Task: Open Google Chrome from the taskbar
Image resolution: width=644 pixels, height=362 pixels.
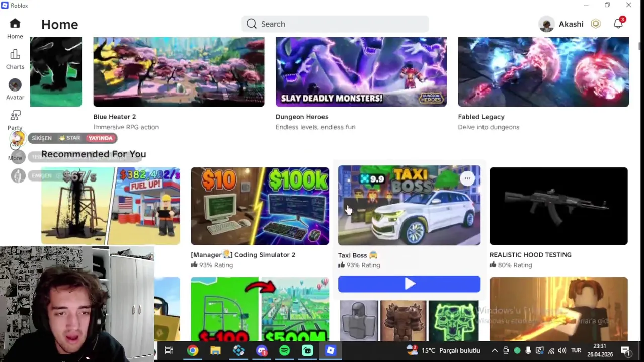Action: [193, 350]
